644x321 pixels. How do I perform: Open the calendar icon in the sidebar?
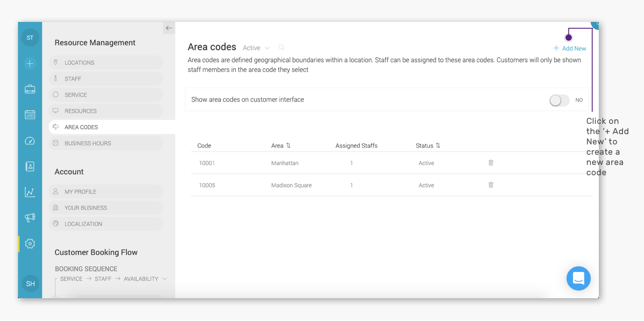coord(30,114)
